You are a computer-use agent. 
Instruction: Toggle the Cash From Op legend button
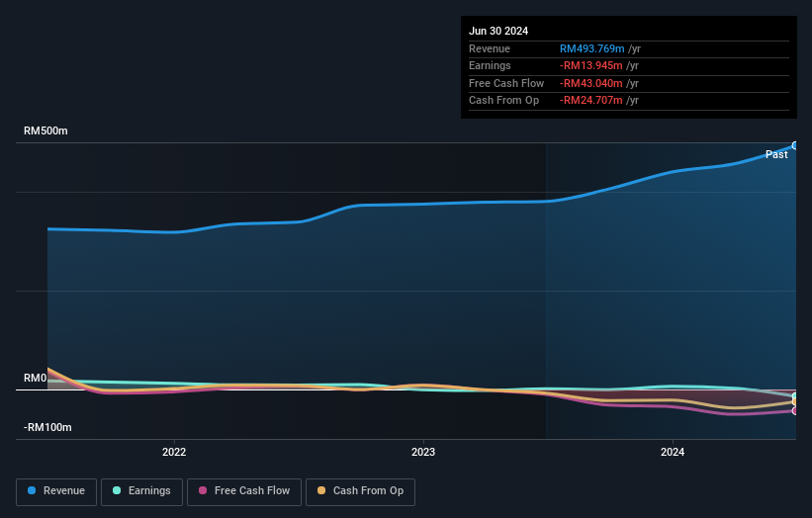[360, 491]
